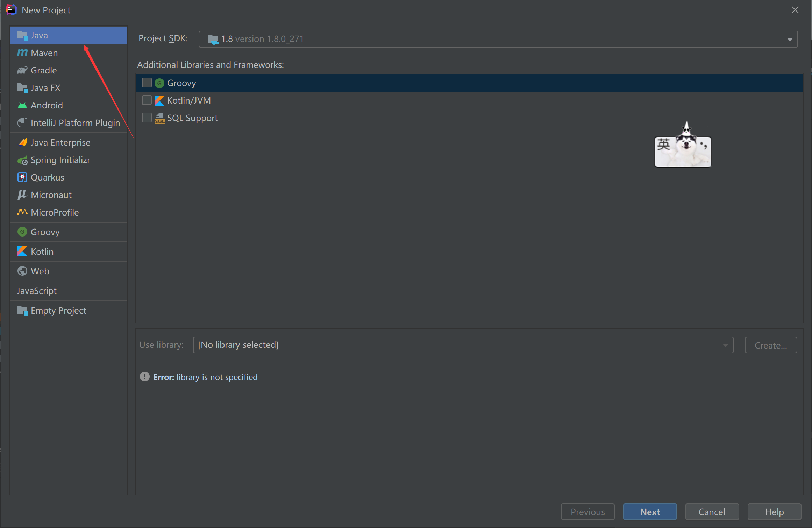Screen dimensions: 812x528
Task: Check the Kotlin/JVM framework checkbox
Action: coord(147,100)
